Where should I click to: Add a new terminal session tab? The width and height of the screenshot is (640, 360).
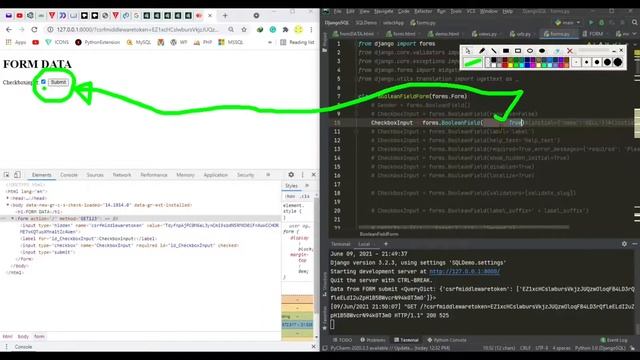[x=386, y=244]
